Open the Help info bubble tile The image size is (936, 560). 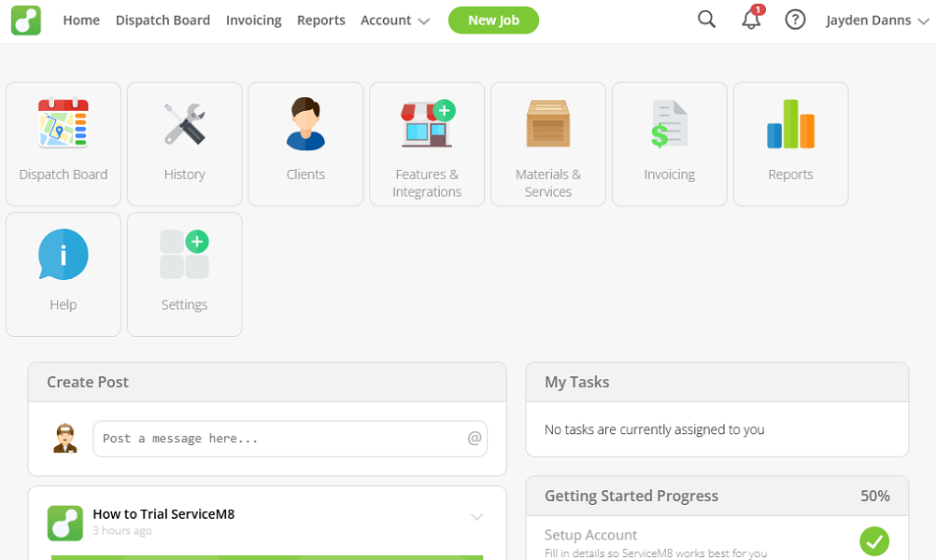(x=64, y=274)
